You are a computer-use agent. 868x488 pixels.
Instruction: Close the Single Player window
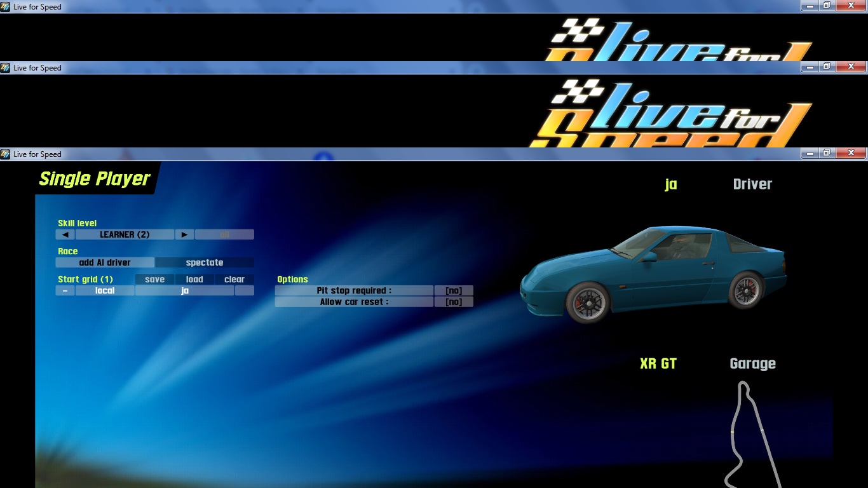click(850, 153)
